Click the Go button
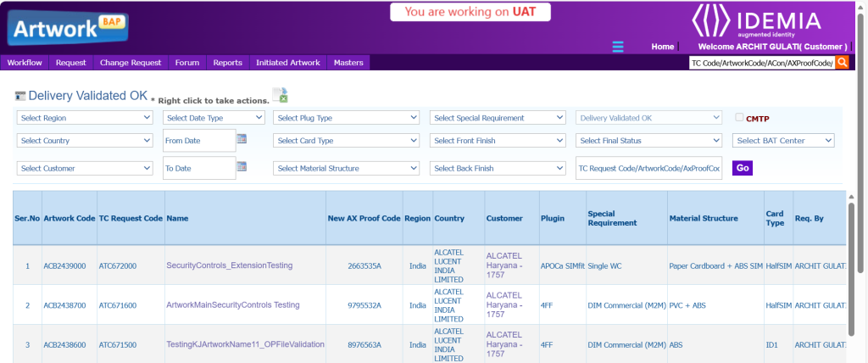Screen dimensions: 868x363 coord(743,168)
